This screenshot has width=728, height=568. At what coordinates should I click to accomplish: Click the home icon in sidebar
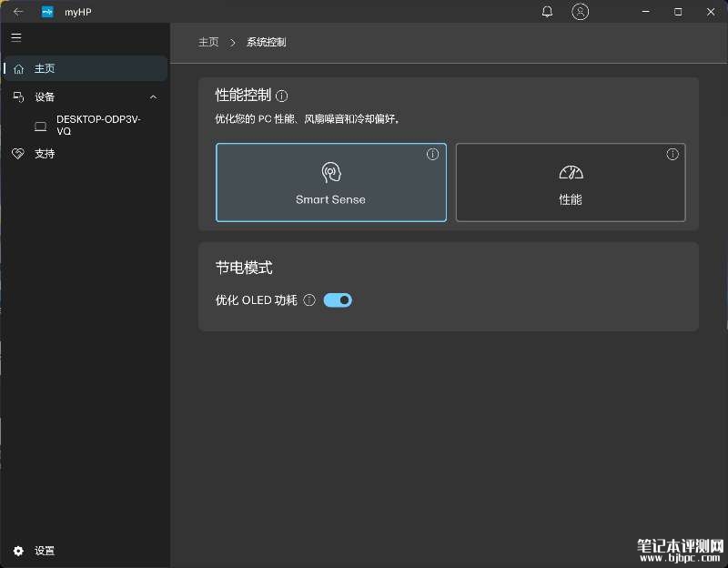pos(18,69)
